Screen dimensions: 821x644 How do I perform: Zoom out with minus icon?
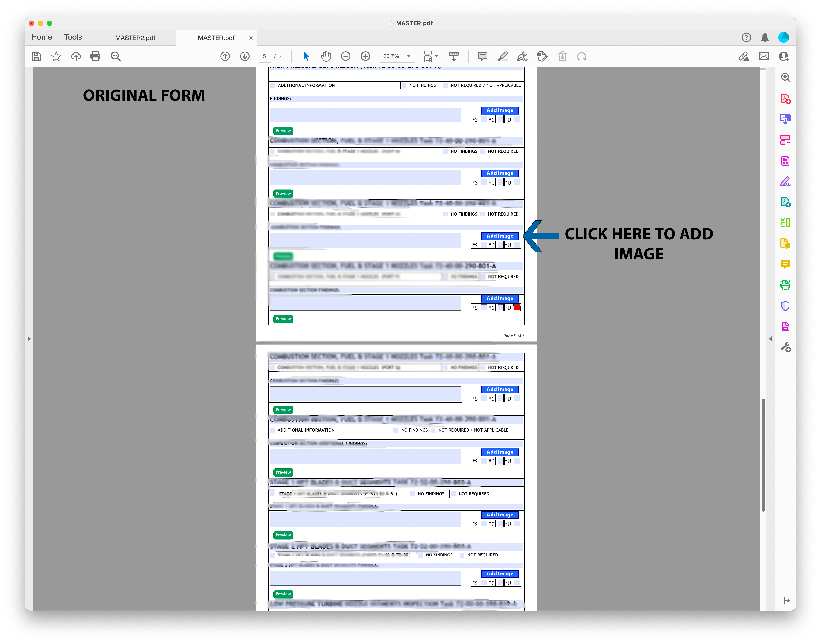point(345,56)
